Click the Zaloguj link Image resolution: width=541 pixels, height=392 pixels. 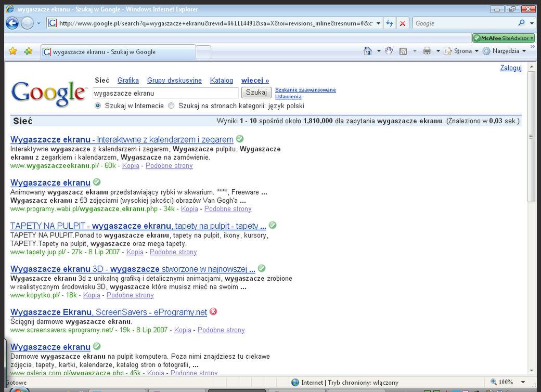pyautogui.click(x=511, y=68)
